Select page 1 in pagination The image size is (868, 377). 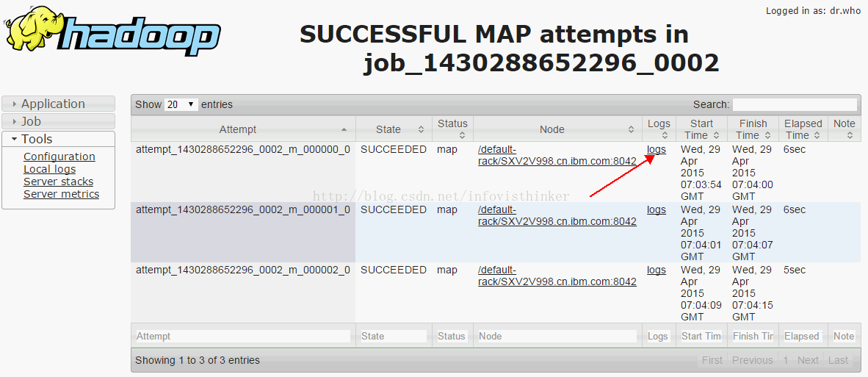coord(786,360)
